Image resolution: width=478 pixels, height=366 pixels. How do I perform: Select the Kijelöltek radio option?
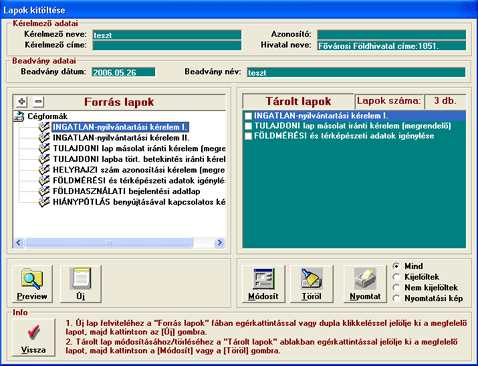(x=396, y=277)
